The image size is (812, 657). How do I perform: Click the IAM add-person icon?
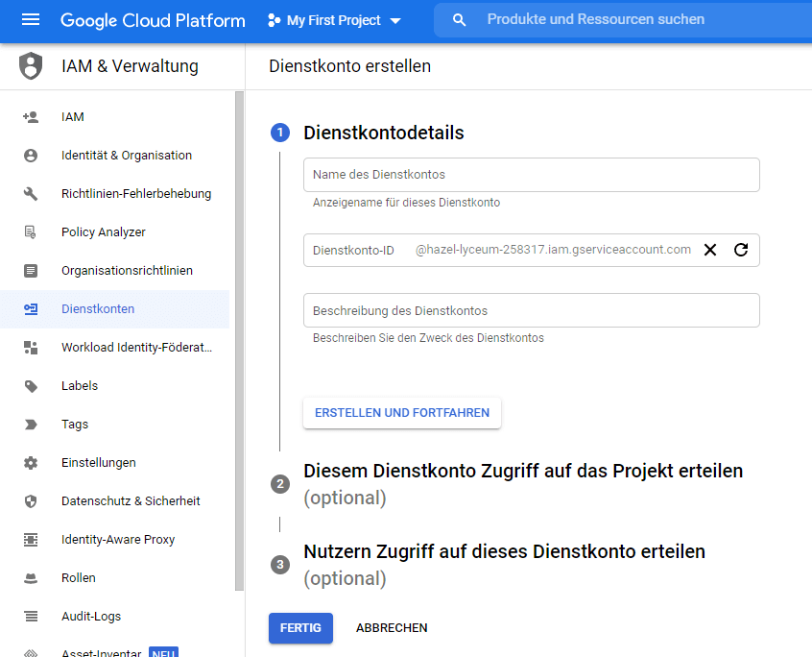click(31, 117)
